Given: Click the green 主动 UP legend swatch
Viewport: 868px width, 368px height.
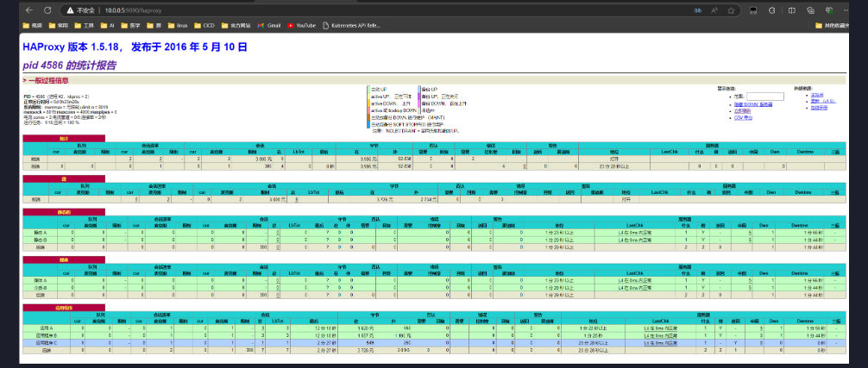Looking at the screenshot, I should coord(368,89).
